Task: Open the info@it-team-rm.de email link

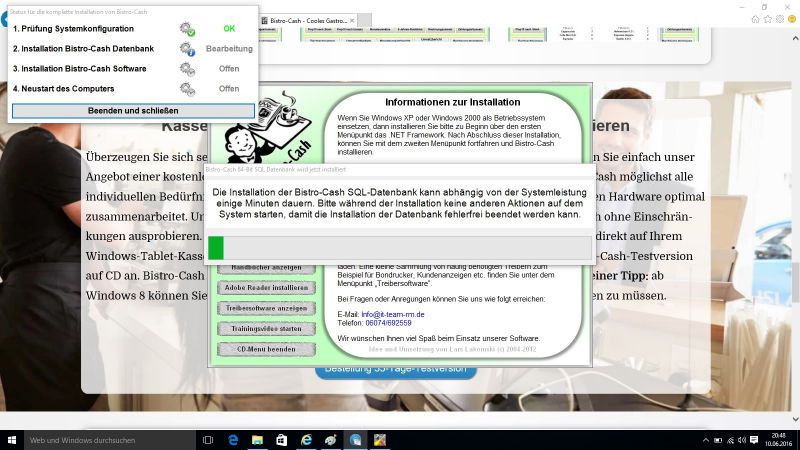Action: (393, 314)
